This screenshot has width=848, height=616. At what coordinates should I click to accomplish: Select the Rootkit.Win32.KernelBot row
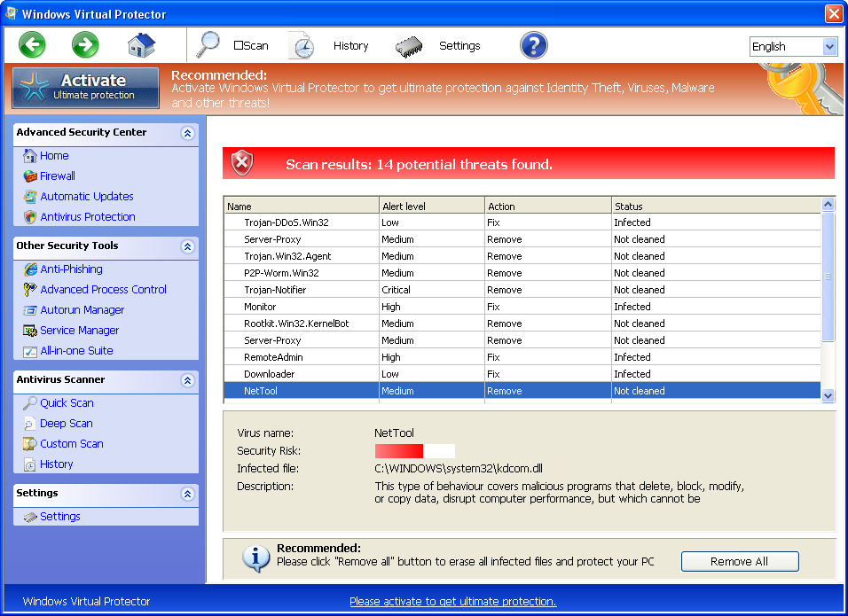pos(522,324)
